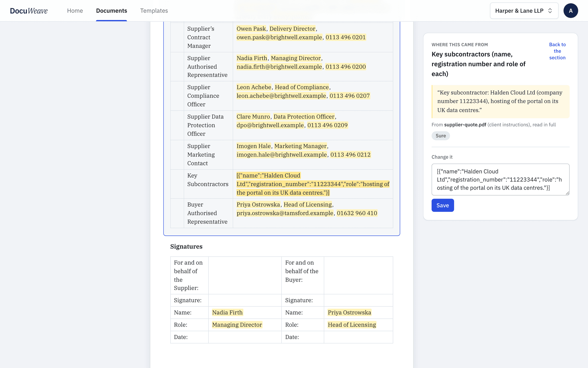This screenshot has height=368, width=588.
Task: Click the highlighted 'Leon Achebe' name field
Action: pyautogui.click(x=254, y=87)
